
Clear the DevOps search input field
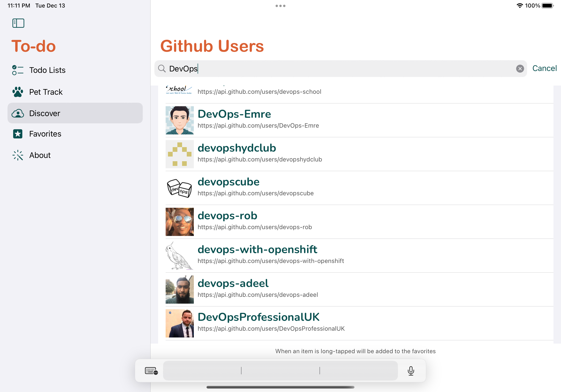[521, 68]
